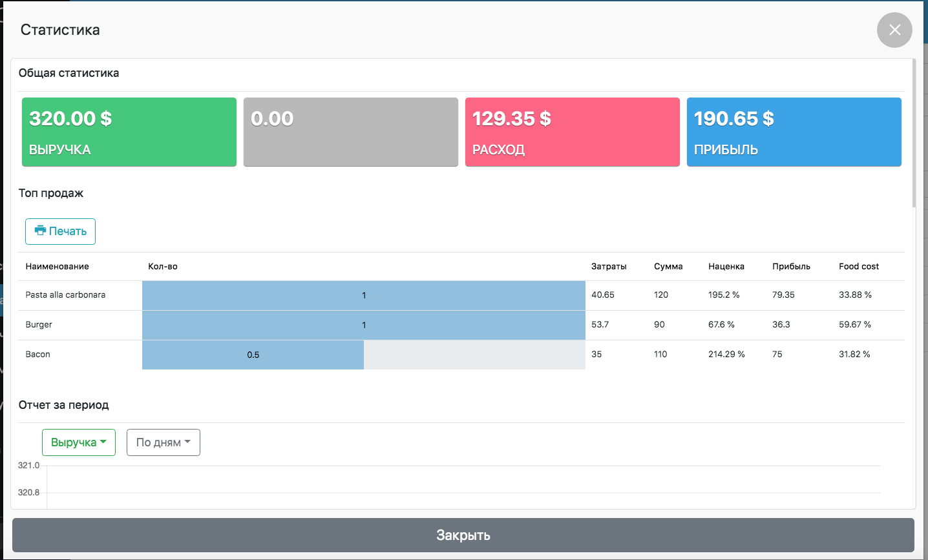Click the Наценка column header
928x560 pixels.
726,266
